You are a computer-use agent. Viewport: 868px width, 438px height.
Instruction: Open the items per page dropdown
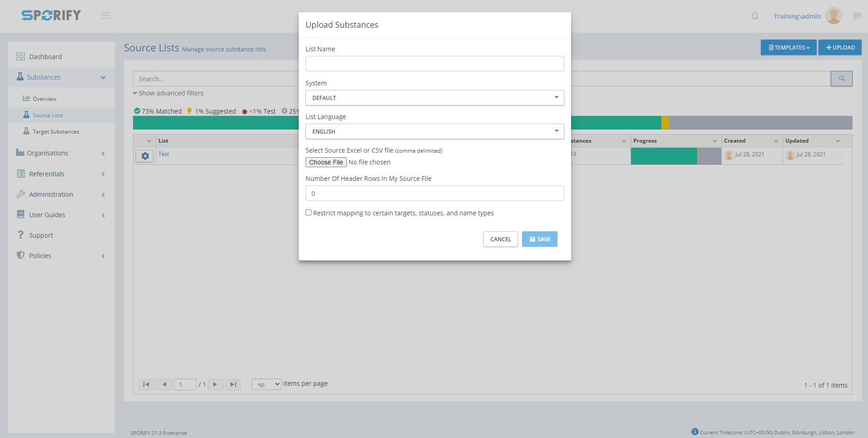tap(266, 384)
